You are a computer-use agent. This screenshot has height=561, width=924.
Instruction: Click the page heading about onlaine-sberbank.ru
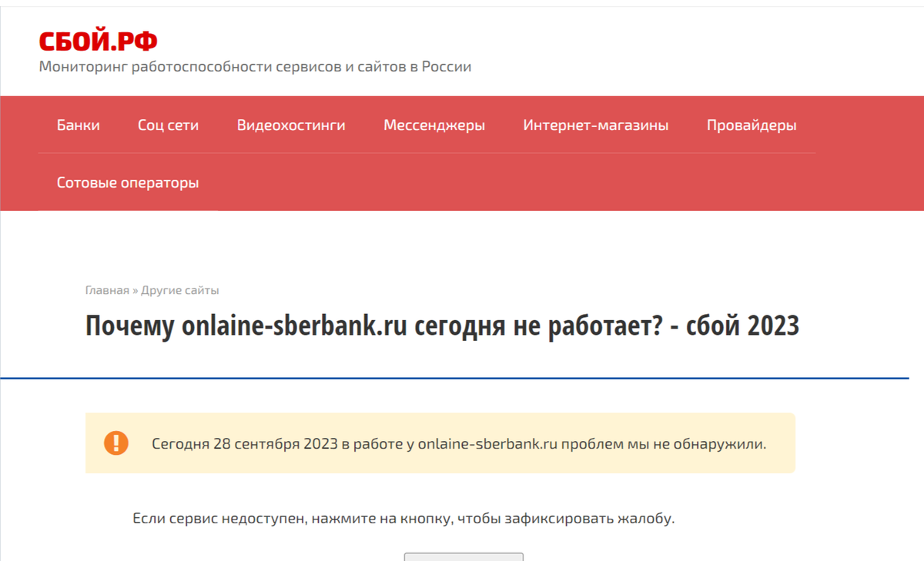(442, 326)
